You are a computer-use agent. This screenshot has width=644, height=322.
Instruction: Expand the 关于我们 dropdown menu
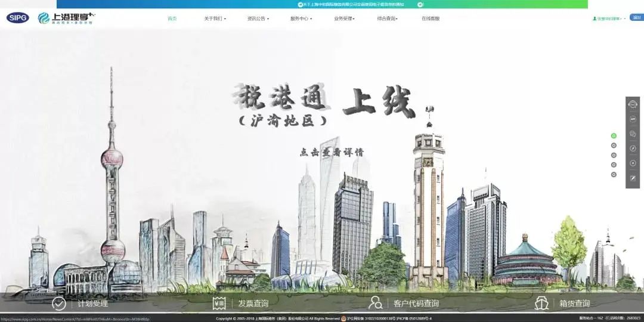[215, 18]
